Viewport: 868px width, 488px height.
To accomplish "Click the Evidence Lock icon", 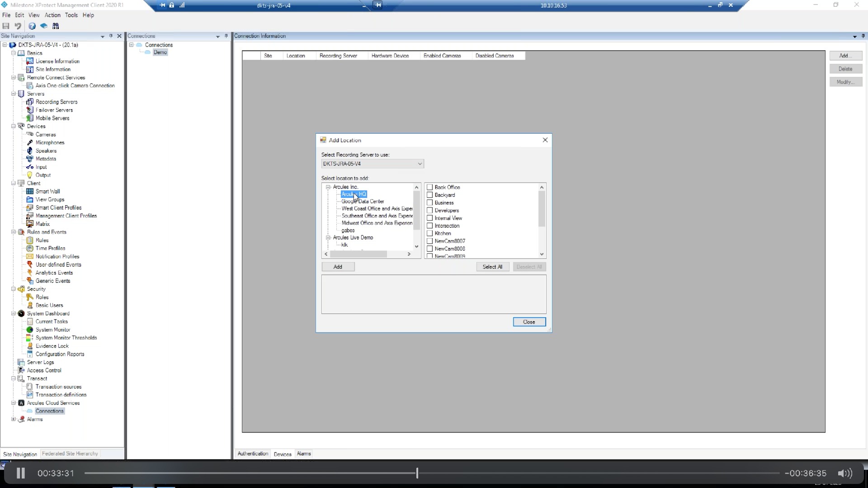I will [30, 346].
